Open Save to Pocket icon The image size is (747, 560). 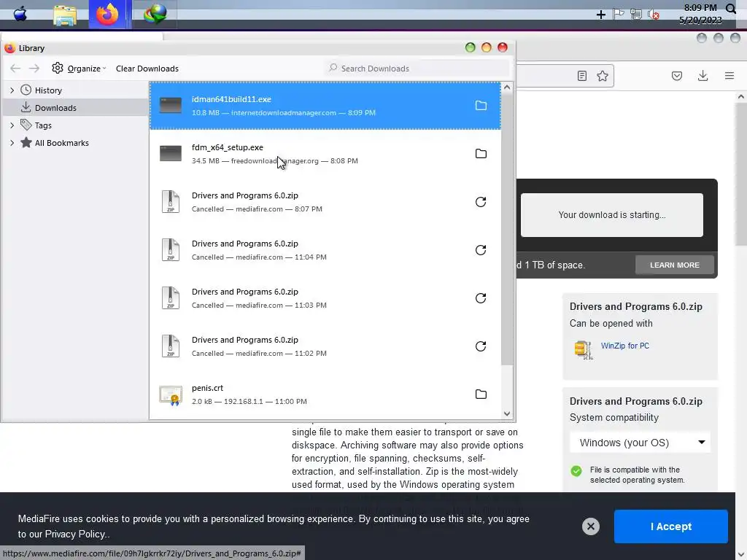(676, 76)
